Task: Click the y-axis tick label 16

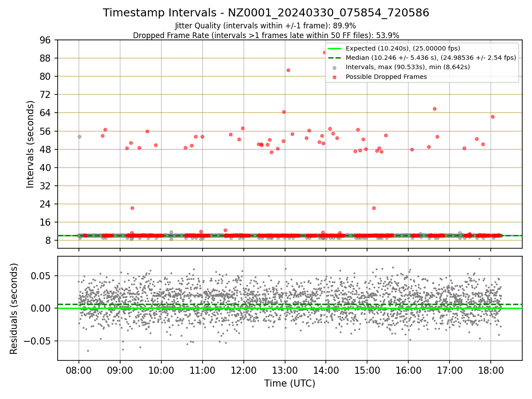Action: coord(47,222)
